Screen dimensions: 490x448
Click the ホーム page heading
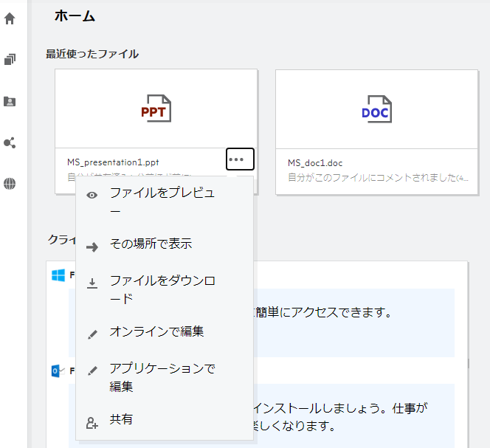click(x=75, y=16)
